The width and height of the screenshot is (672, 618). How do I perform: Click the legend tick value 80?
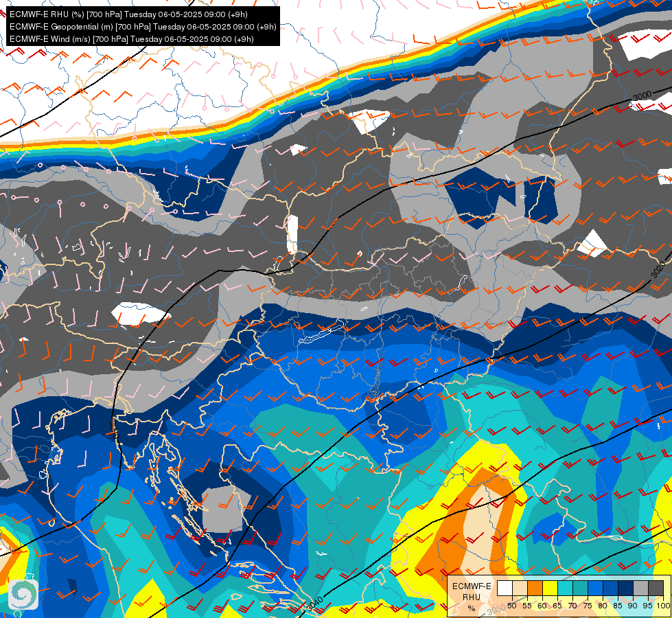click(603, 606)
